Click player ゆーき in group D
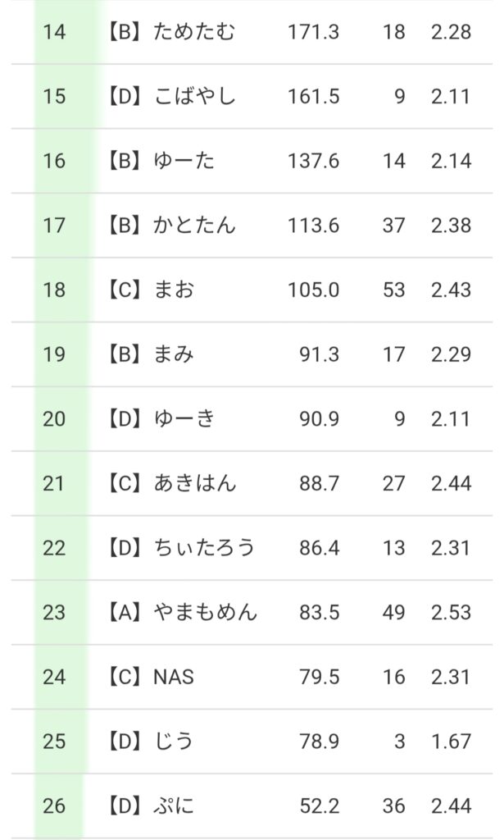This screenshot has height=840, width=504. (184, 419)
